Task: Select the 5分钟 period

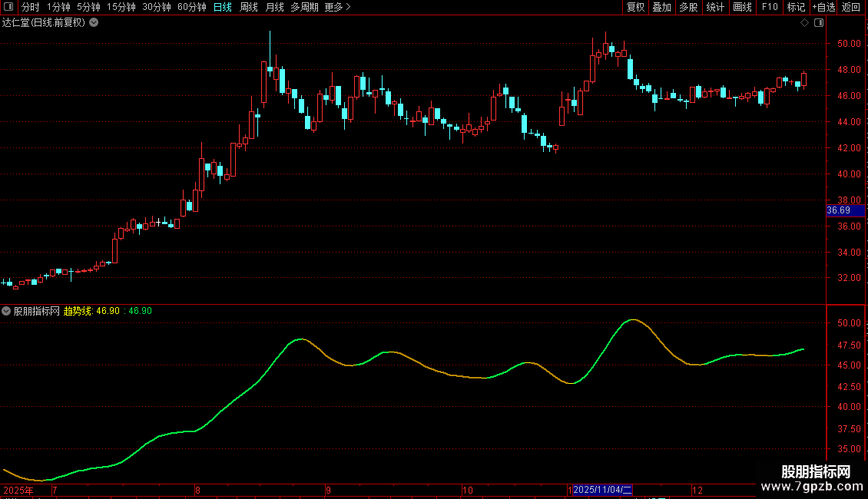Action: coord(88,7)
